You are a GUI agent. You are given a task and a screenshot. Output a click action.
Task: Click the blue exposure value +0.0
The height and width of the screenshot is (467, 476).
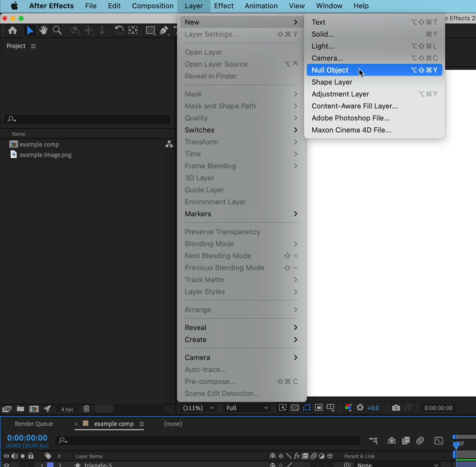(373, 408)
